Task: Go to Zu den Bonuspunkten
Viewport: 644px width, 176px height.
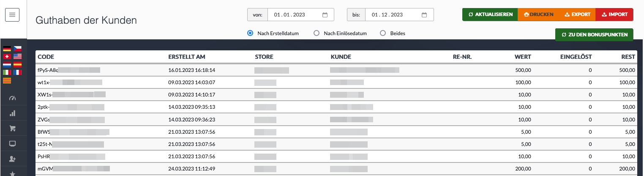Action: click(594, 35)
